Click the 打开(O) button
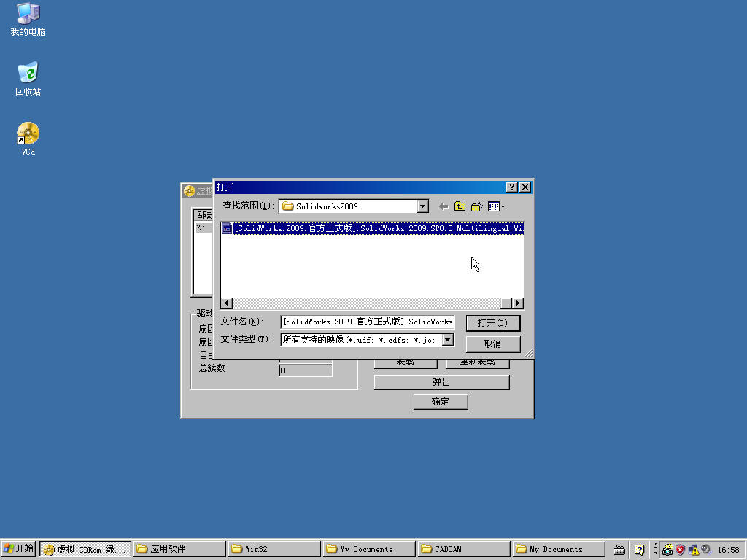The image size is (747, 560). coord(492,323)
